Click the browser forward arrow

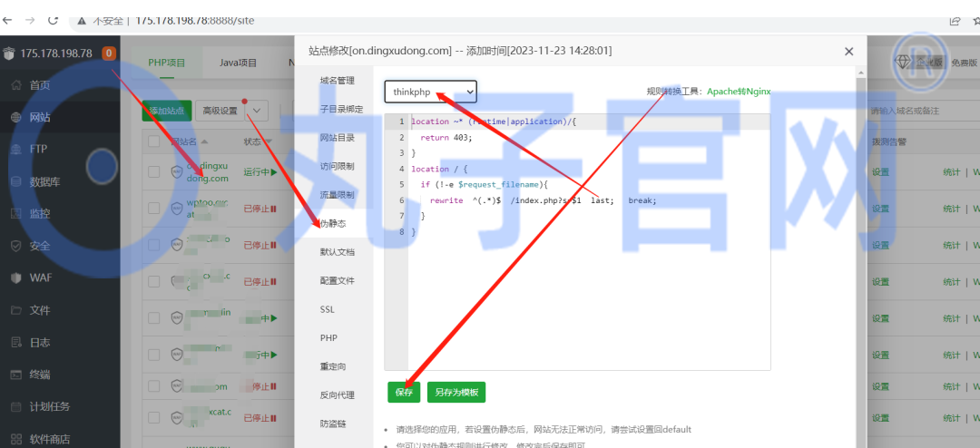coord(30,21)
